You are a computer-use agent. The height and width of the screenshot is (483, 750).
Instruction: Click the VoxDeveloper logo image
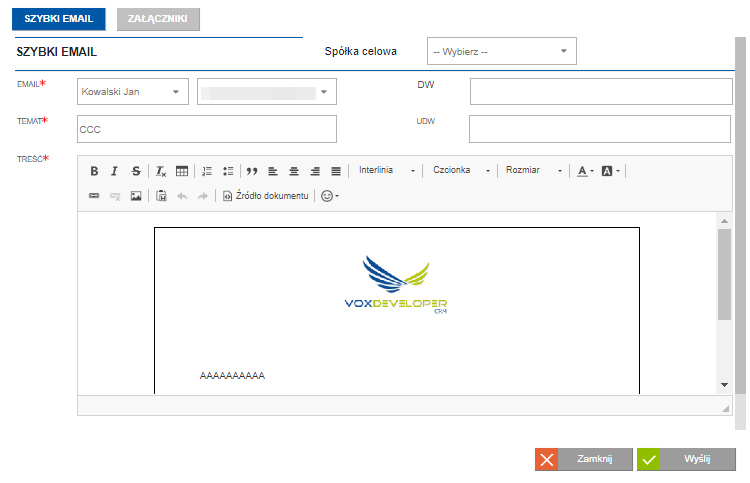pyautogui.click(x=396, y=285)
